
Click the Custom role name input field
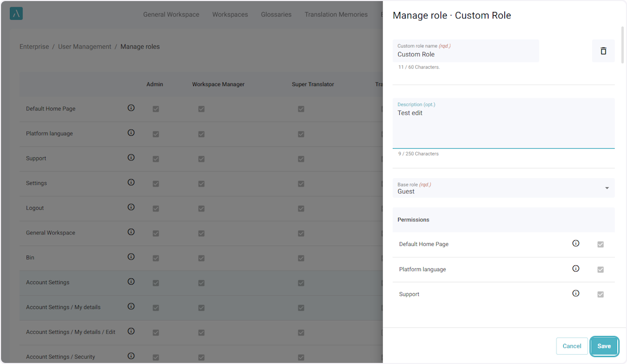click(466, 54)
